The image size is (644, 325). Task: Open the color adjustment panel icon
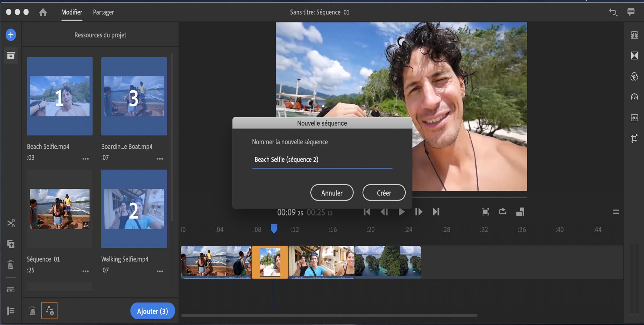[x=634, y=77]
